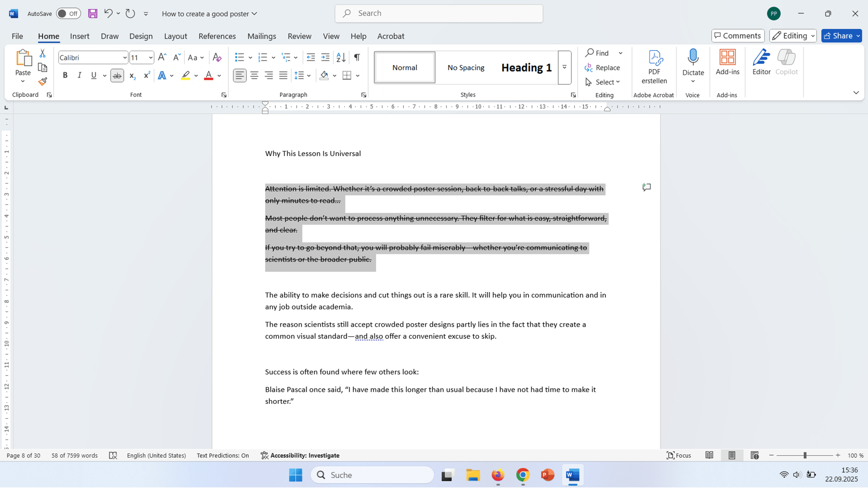Click comment marker in page margin

point(646,187)
